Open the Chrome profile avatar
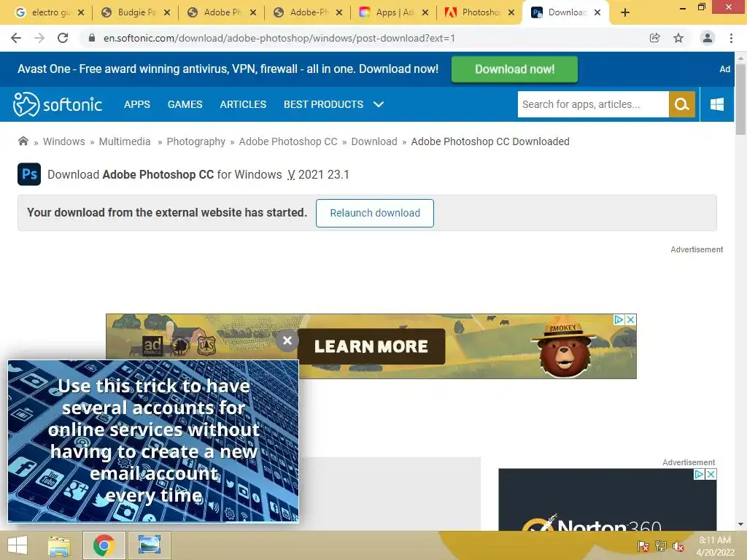 [708, 38]
